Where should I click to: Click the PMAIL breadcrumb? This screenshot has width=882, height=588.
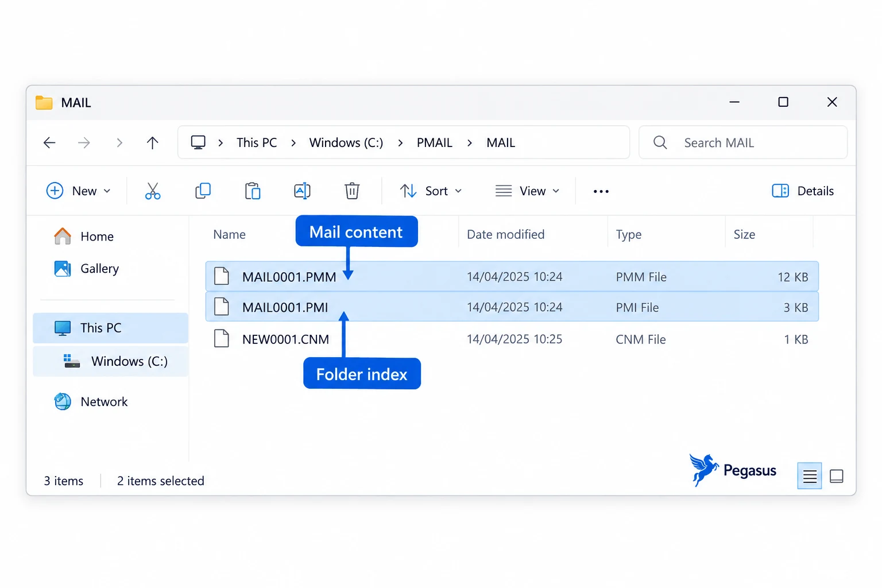tap(435, 142)
